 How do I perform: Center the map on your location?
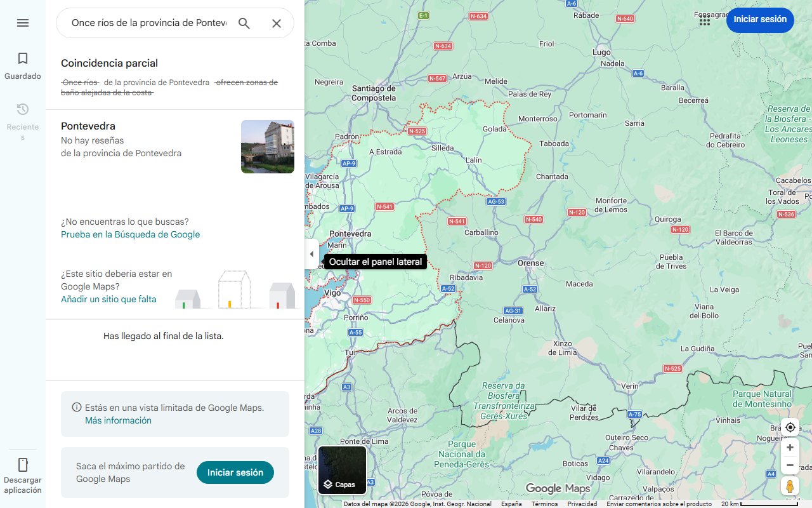point(790,427)
